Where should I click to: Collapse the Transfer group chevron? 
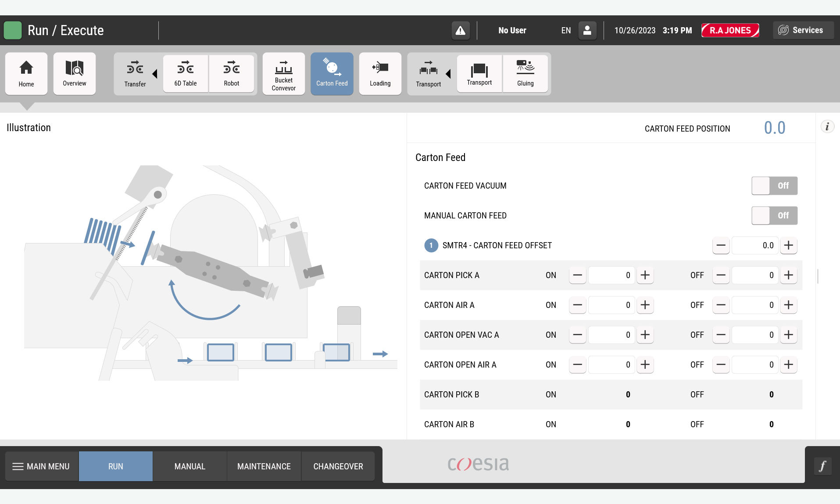(x=155, y=74)
